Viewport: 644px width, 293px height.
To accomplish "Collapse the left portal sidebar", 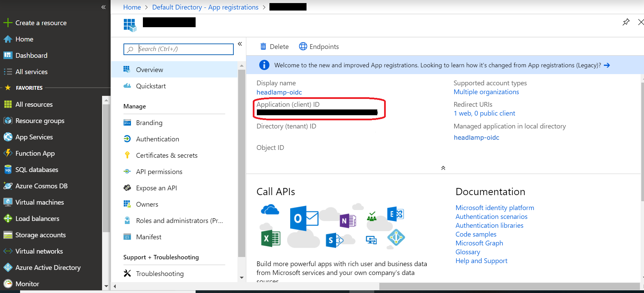I will [103, 7].
